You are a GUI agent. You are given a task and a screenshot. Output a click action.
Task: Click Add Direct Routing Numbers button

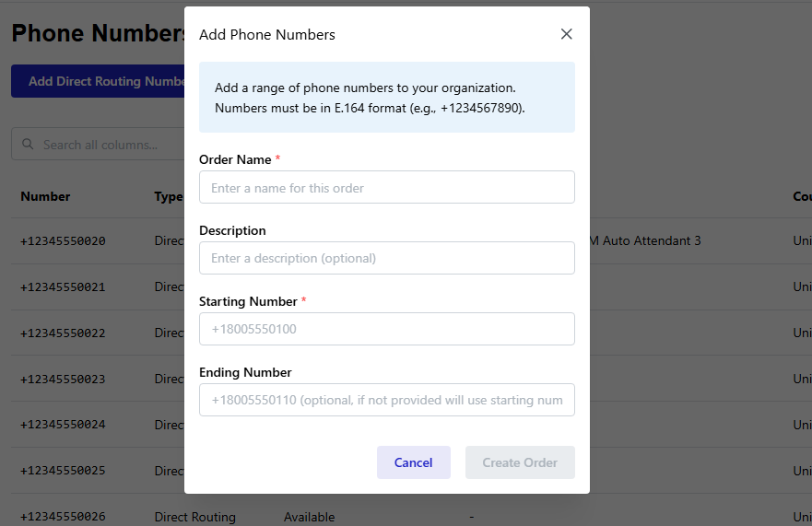point(97,81)
